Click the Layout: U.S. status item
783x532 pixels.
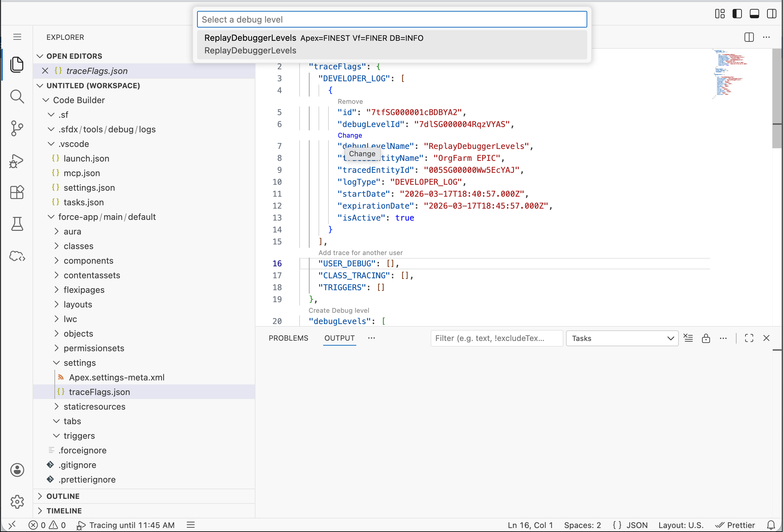click(681, 525)
